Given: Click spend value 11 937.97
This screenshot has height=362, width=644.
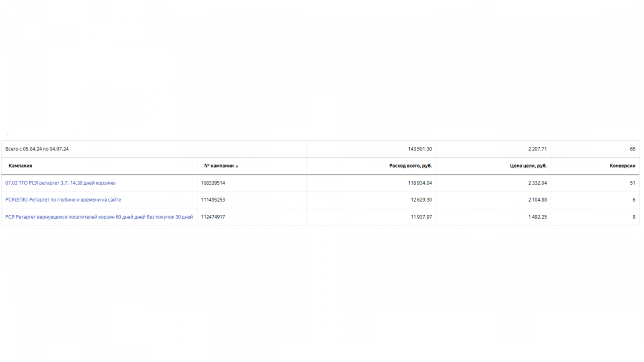Looking at the screenshot, I should (x=421, y=217).
